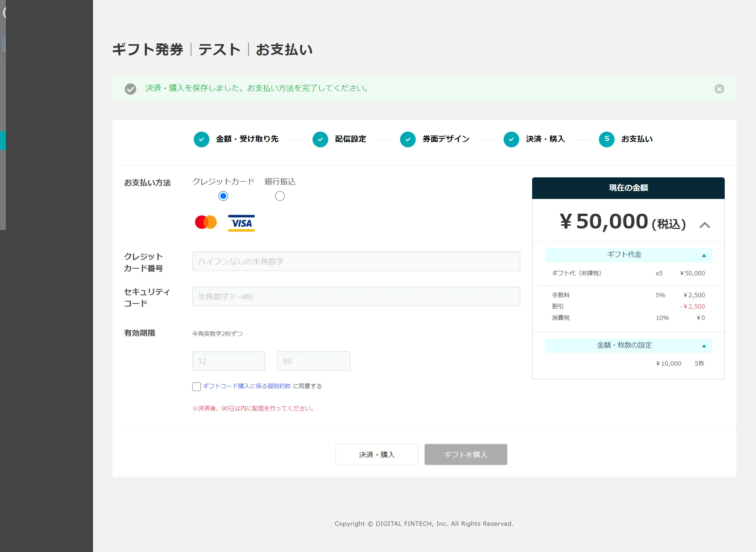
Task: Go to the 券面デザイン step
Action: [x=446, y=139]
